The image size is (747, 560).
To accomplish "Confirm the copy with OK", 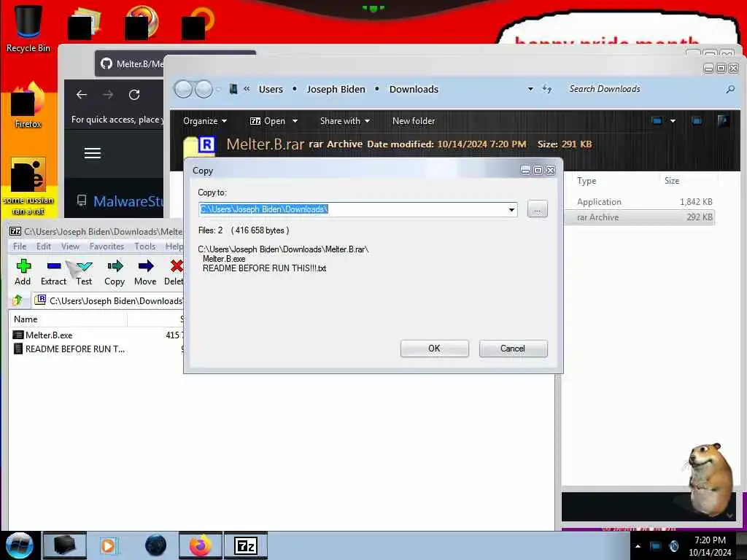I will pyautogui.click(x=435, y=348).
